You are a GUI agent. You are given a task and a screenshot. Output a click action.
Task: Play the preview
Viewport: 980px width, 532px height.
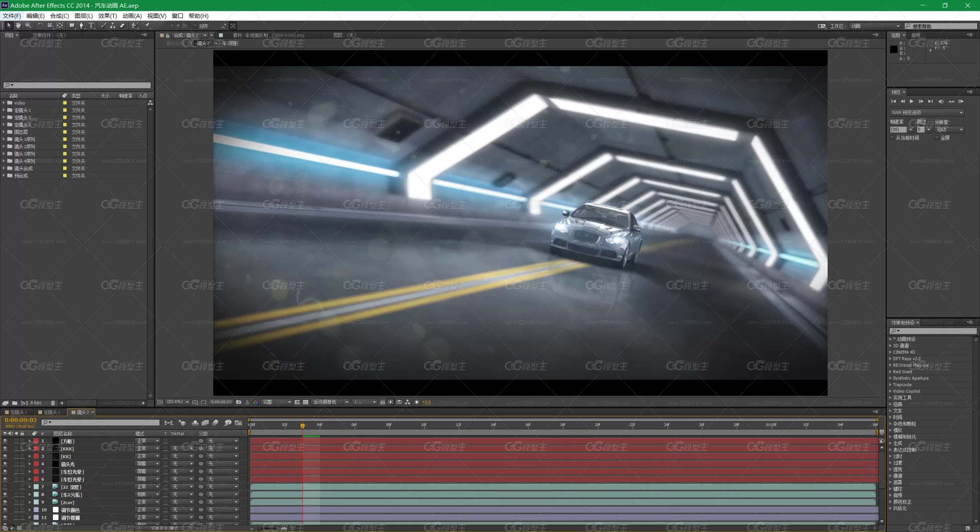(911, 102)
